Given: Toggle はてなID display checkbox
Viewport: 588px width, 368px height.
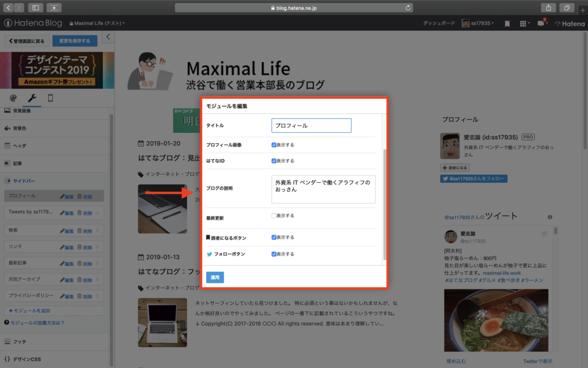Looking at the screenshot, I should [274, 161].
